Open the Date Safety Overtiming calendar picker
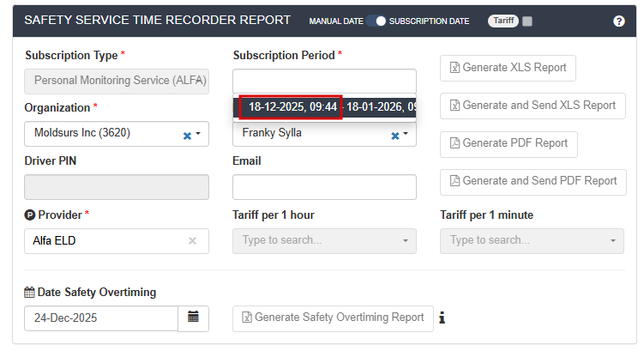 click(193, 318)
